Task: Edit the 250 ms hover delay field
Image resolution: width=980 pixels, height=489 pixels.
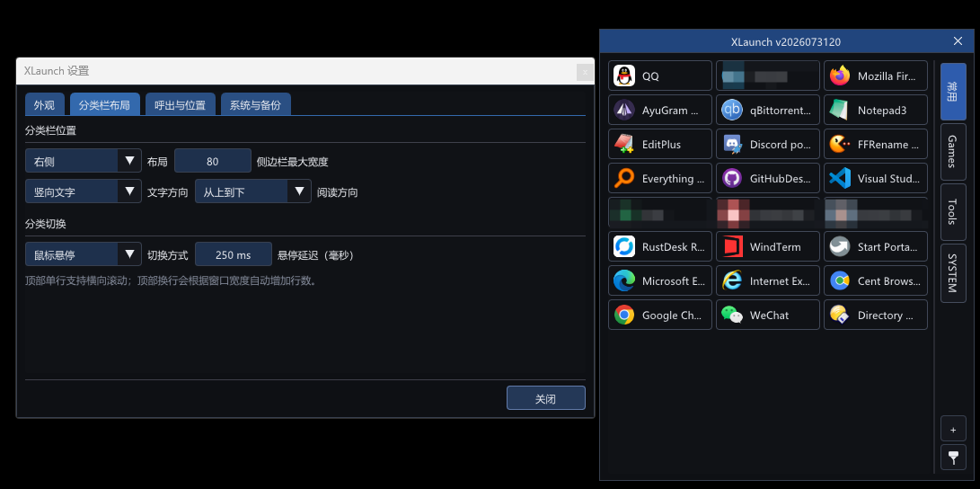Action: pos(234,254)
